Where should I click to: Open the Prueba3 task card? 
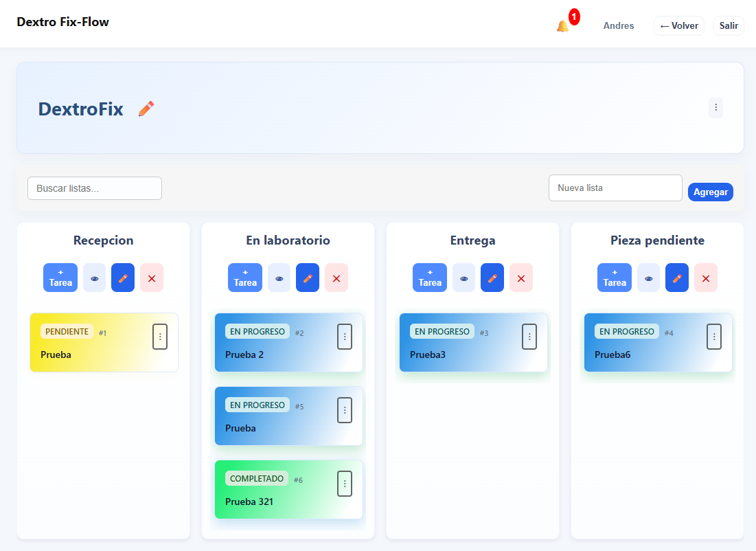[474, 343]
